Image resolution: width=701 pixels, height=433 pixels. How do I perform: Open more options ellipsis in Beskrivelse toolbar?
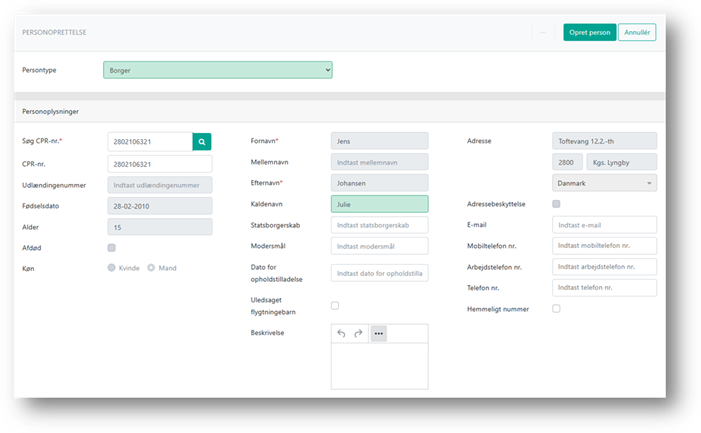pyautogui.click(x=378, y=333)
